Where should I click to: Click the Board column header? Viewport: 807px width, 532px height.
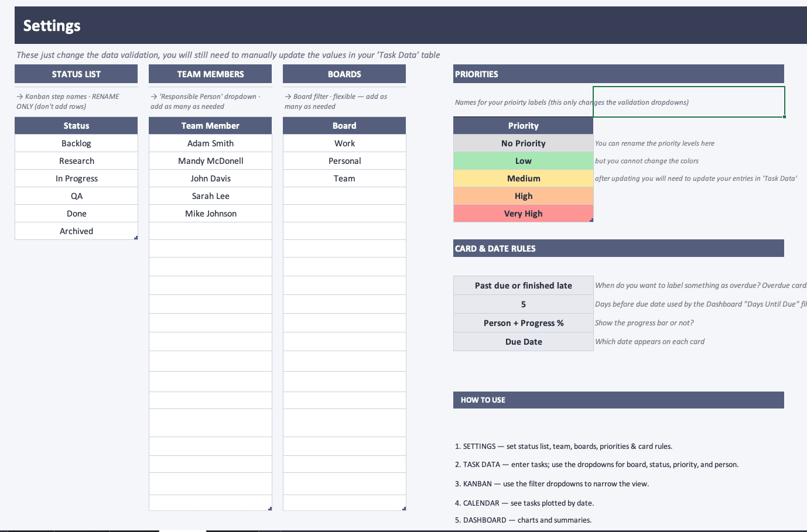pos(344,126)
